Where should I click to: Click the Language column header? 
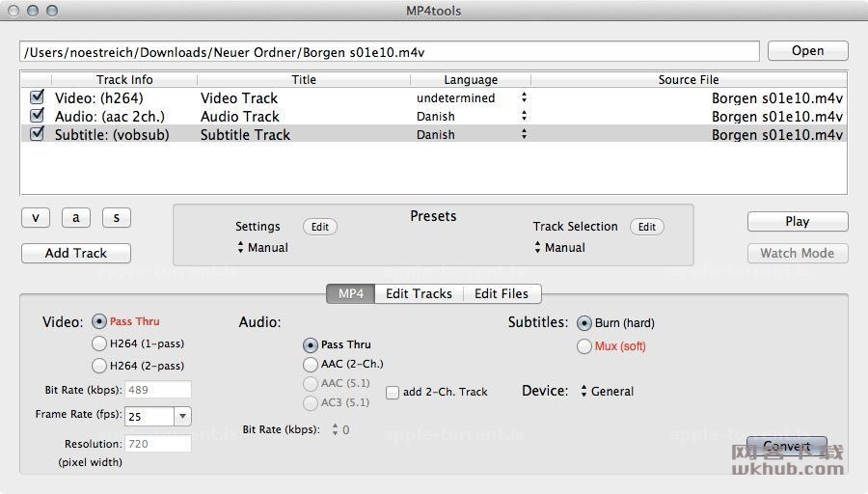click(471, 79)
